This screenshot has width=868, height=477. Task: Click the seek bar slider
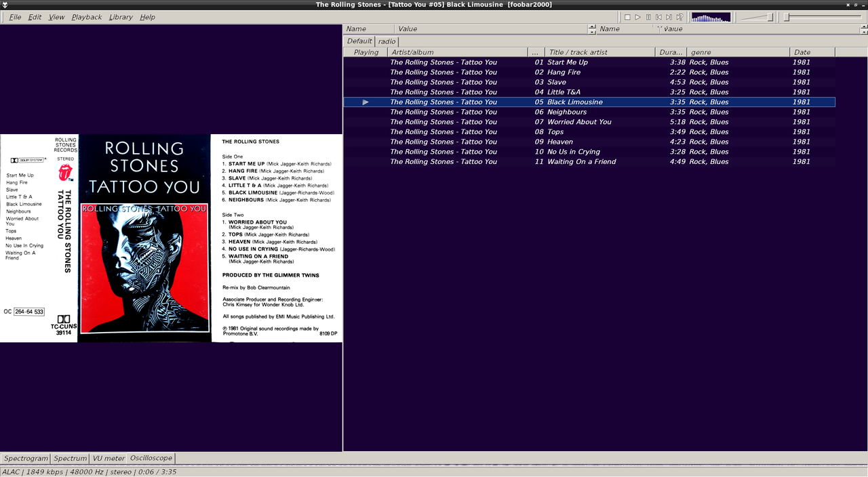coord(824,17)
